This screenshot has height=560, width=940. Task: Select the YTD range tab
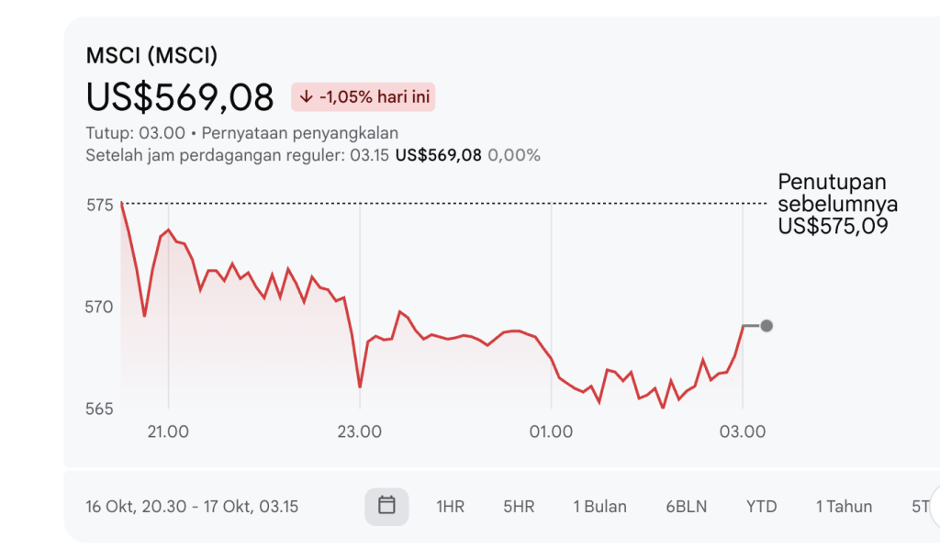tap(761, 507)
